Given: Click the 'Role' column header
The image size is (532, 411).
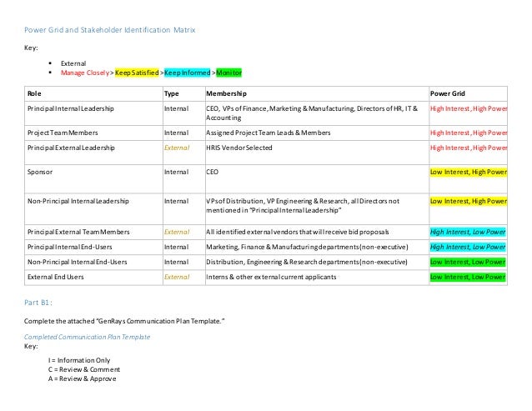Looking at the screenshot, I should coord(34,93).
